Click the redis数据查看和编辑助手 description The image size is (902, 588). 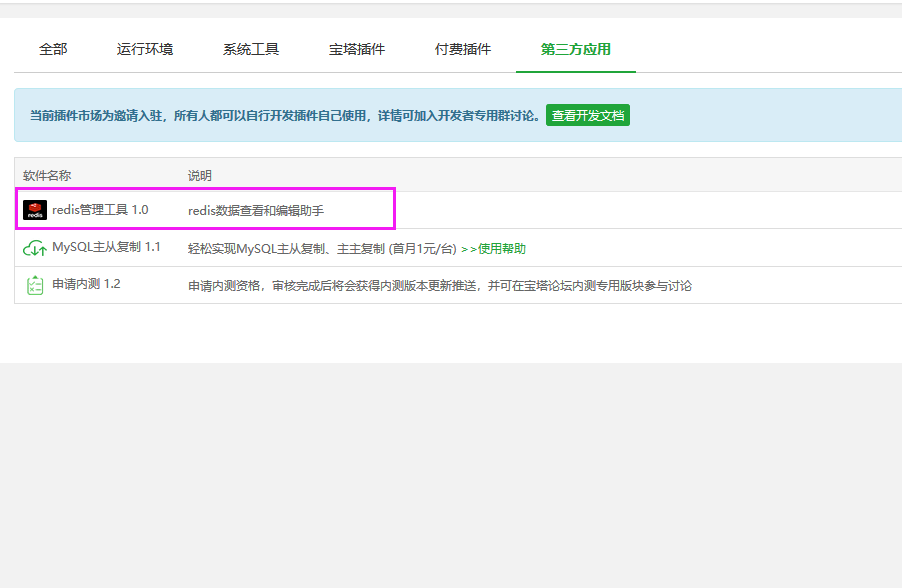[x=256, y=211]
